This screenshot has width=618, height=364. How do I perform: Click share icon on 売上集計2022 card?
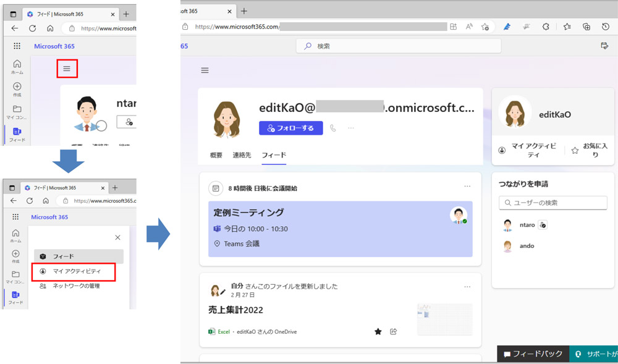[x=393, y=331]
